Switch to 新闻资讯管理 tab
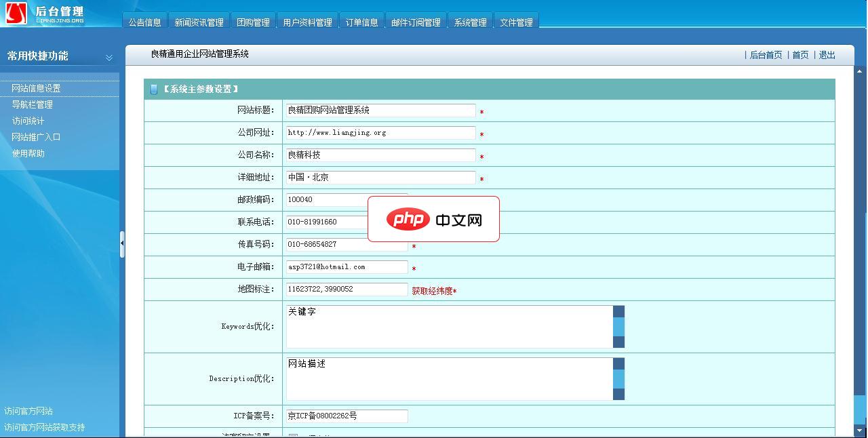 click(x=199, y=21)
